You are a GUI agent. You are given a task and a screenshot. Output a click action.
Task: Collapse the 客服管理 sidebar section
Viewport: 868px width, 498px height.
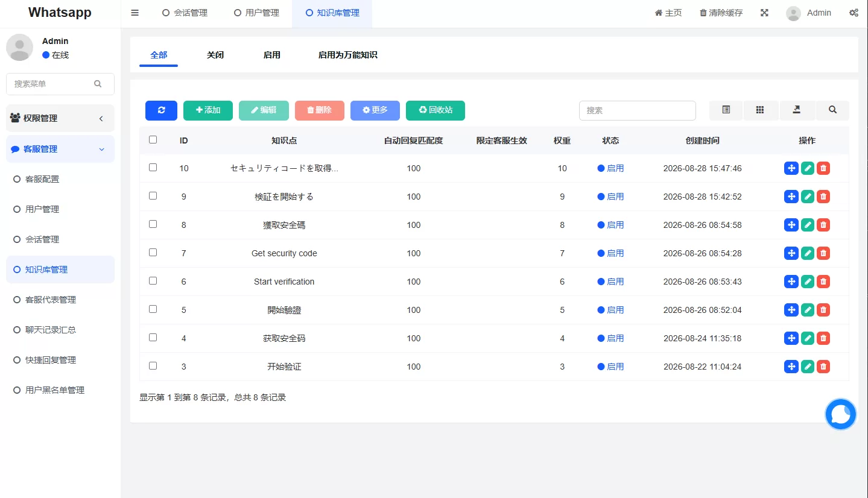(60, 149)
